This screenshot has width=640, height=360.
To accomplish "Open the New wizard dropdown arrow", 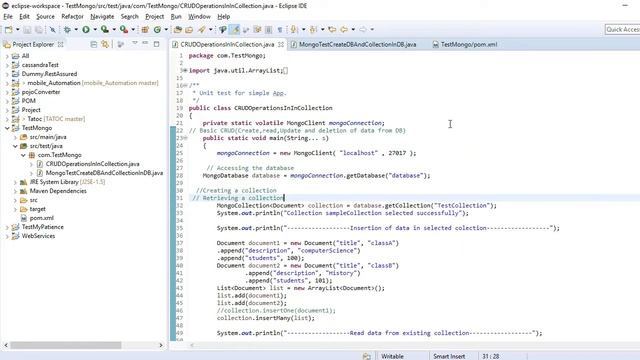I will click(18, 29).
